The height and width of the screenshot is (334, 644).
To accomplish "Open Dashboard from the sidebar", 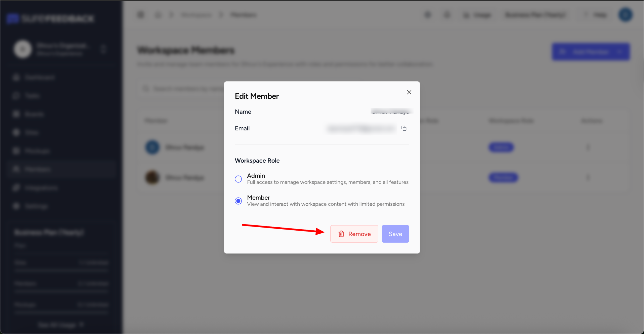I will [39, 77].
